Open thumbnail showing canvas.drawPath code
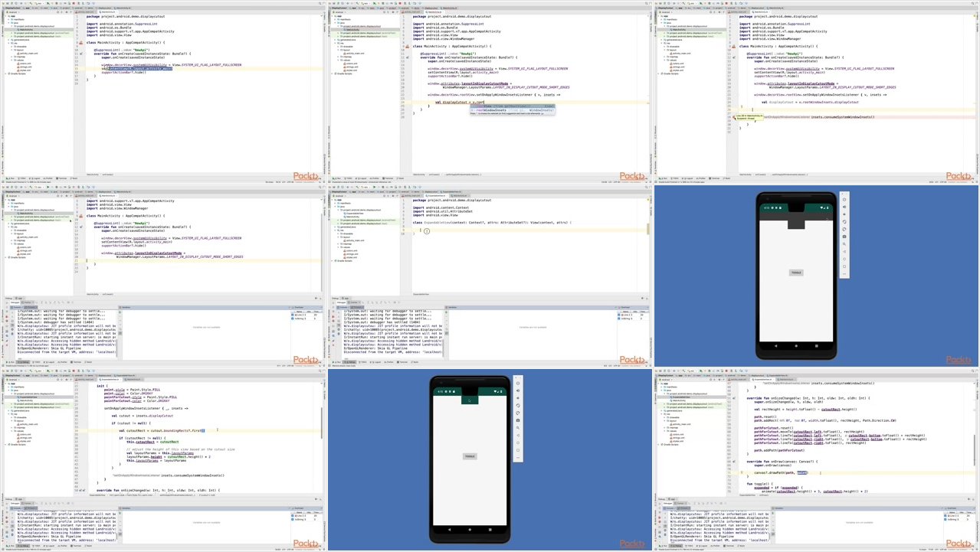980x552 pixels. (817, 459)
